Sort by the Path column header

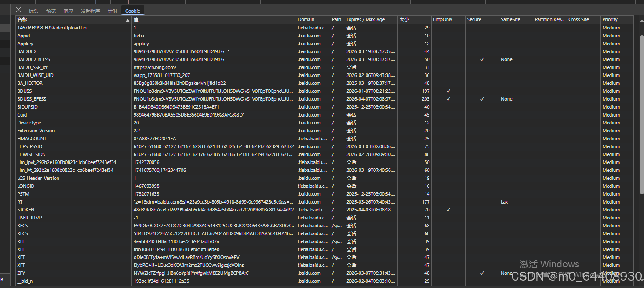[x=336, y=19]
